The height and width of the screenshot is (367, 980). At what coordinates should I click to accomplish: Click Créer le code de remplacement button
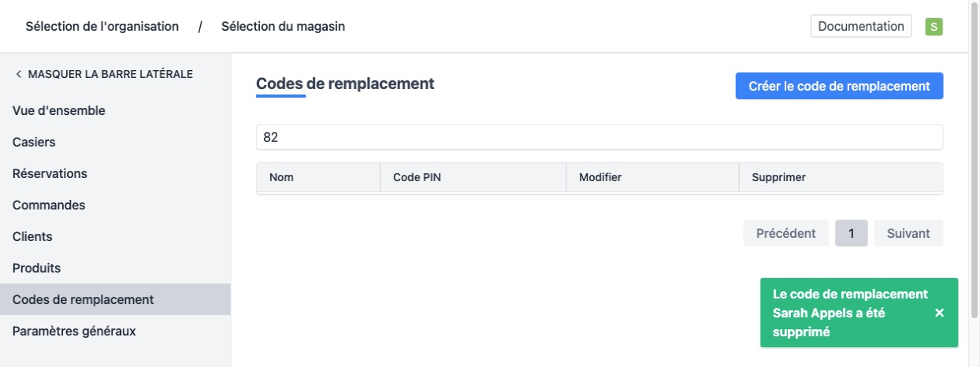[839, 86]
